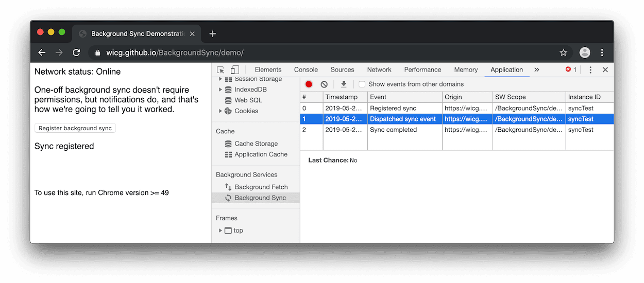Expand the Cookies storage node
The width and height of the screenshot is (644, 283).
point(221,111)
